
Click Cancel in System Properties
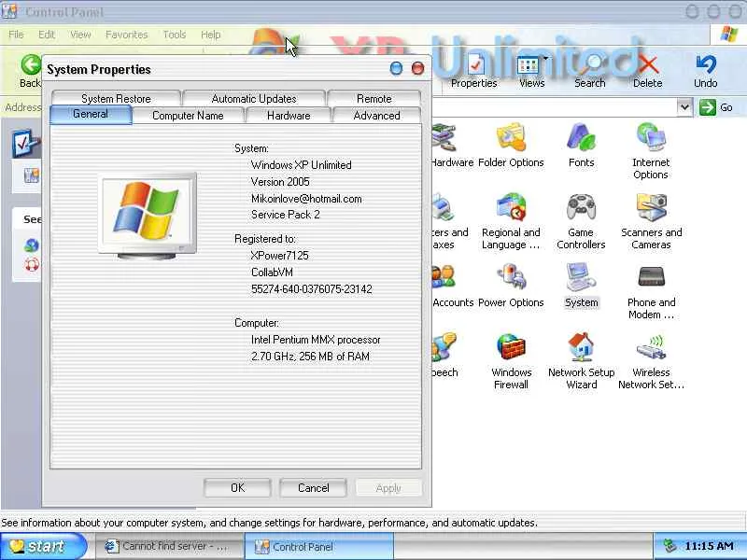[x=313, y=487]
